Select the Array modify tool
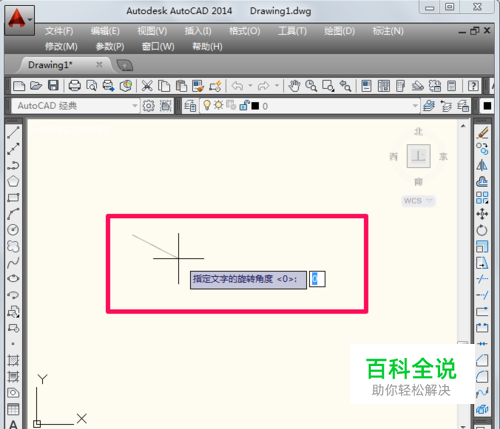This screenshot has width=500, height=429. click(x=482, y=197)
